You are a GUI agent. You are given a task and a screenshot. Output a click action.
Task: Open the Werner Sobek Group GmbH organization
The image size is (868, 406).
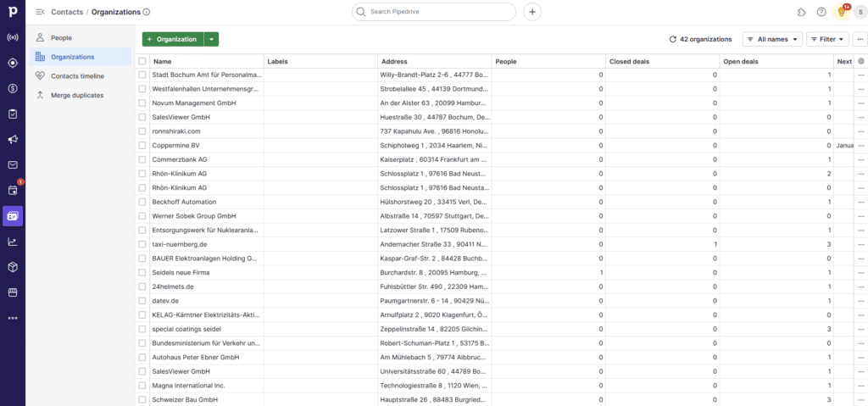click(x=194, y=216)
